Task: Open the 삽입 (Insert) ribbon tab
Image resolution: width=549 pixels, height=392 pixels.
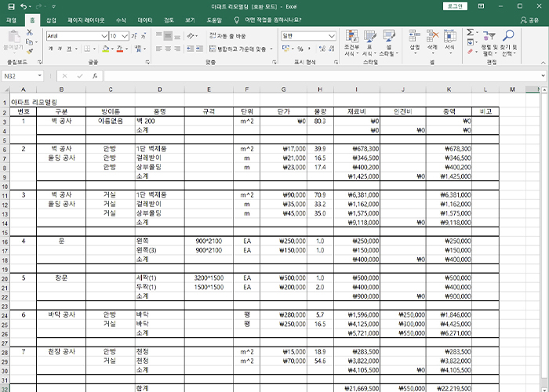Action: (x=51, y=19)
